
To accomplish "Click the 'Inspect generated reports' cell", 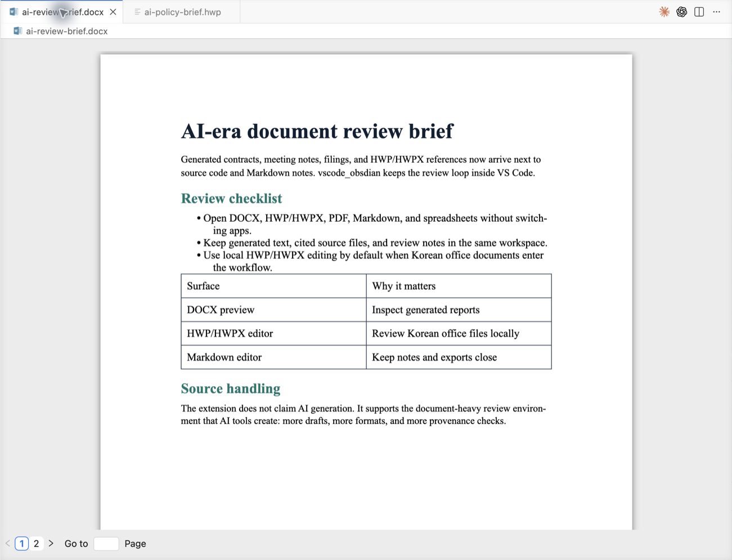I will click(x=459, y=310).
